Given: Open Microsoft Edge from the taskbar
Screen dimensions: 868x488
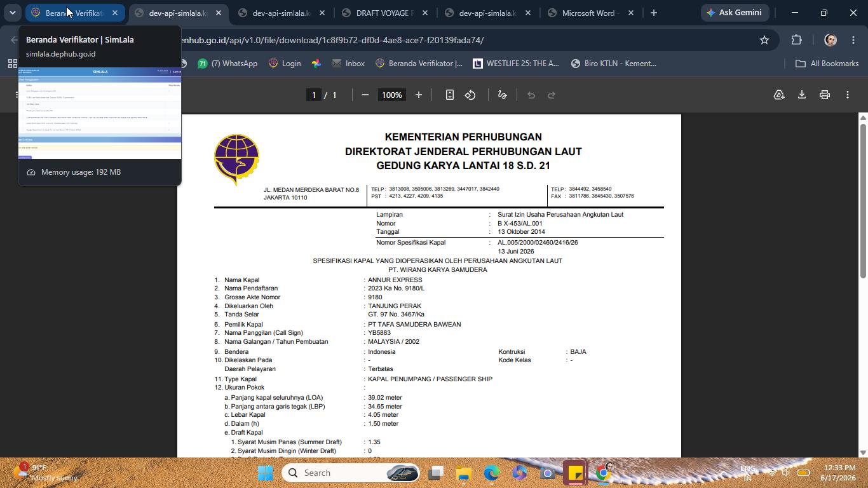Looking at the screenshot, I should (x=492, y=473).
